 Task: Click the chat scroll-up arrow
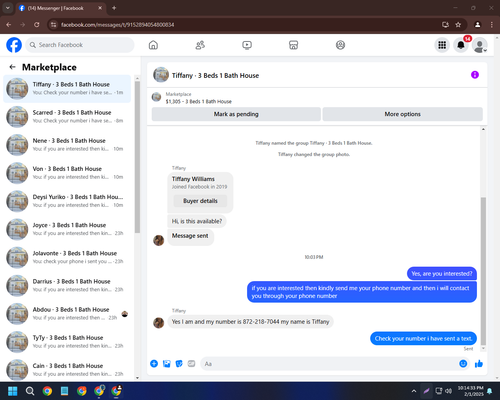tap(483, 129)
